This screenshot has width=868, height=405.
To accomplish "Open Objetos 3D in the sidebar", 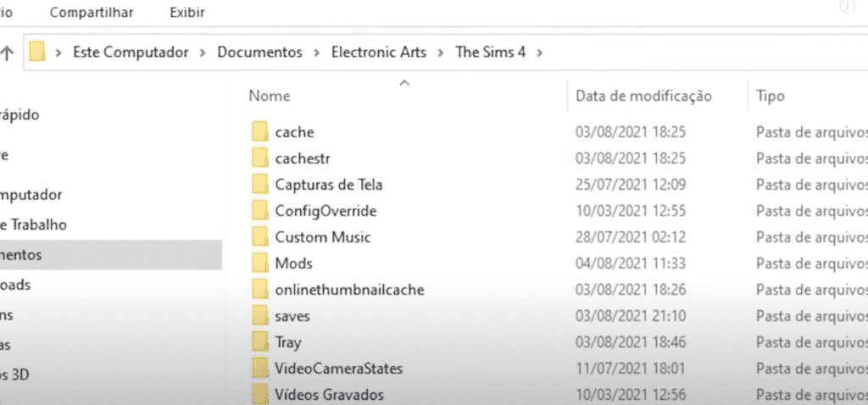I will point(15,374).
